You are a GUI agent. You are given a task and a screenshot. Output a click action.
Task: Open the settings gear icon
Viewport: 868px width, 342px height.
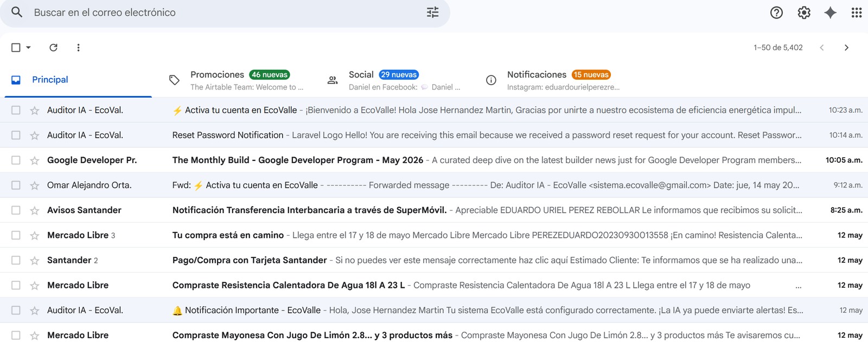click(x=804, y=12)
